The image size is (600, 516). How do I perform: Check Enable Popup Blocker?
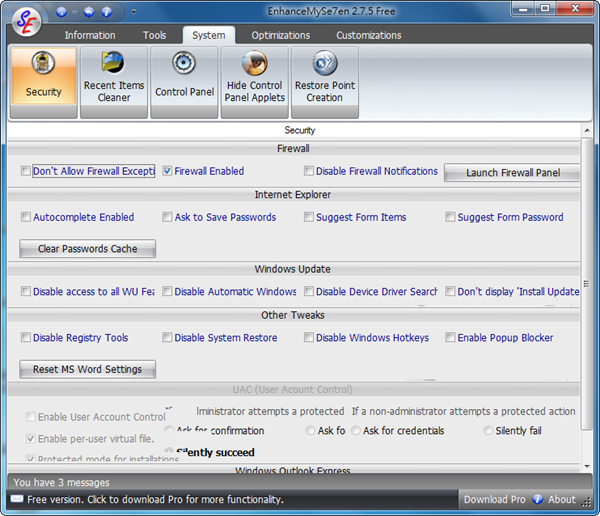point(450,337)
